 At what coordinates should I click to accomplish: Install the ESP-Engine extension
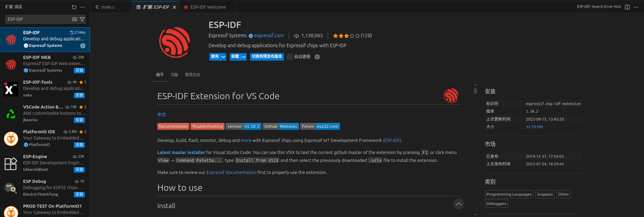pyautogui.click(x=79, y=169)
